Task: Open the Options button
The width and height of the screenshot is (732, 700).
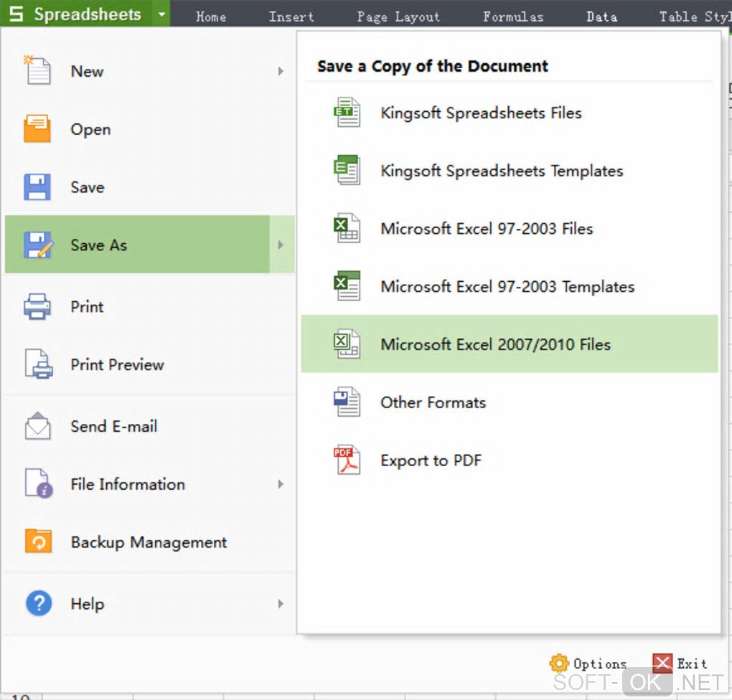Action: 588,663
